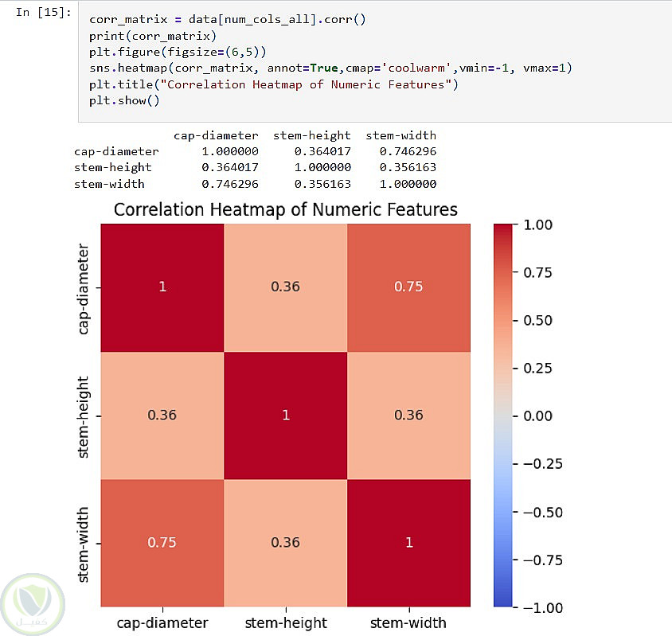Click heatmap cell in cap-diameter row, stem-height column
The image size is (672, 636).
click(285, 287)
